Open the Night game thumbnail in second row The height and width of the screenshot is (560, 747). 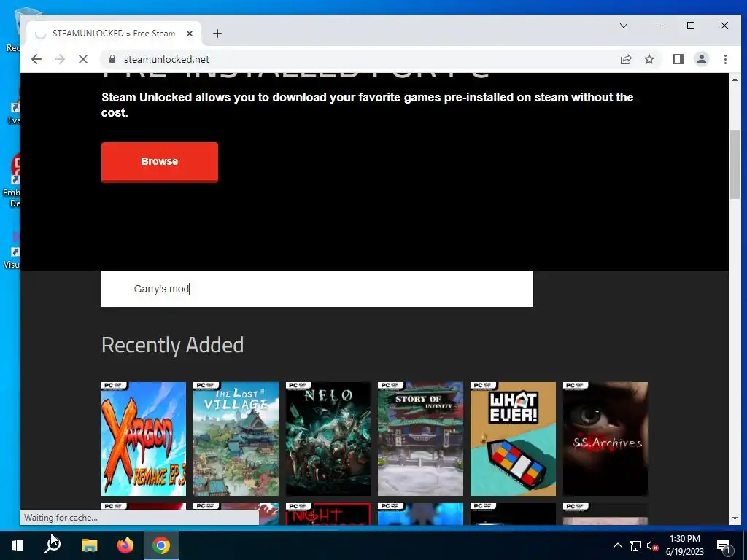(328, 514)
